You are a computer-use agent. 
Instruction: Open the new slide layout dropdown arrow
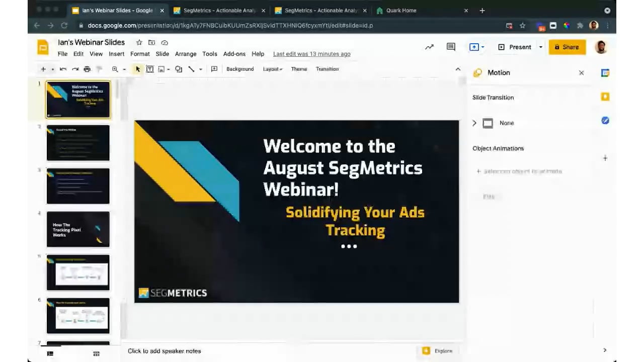click(x=52, y=69)
